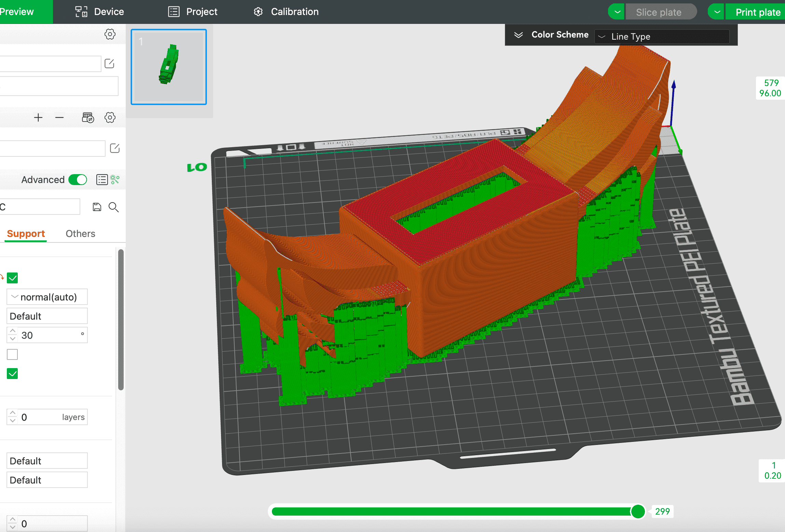Click the bottom layer slider marker 0.20
This screenshot has height=532, width=785.
coord(772,470)
